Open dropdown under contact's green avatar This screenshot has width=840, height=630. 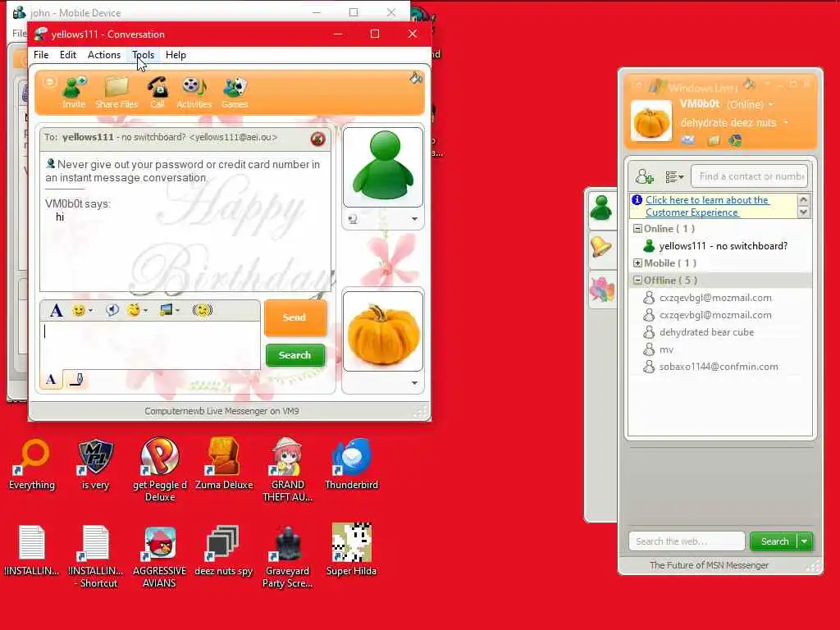click(x=414, y=218)
